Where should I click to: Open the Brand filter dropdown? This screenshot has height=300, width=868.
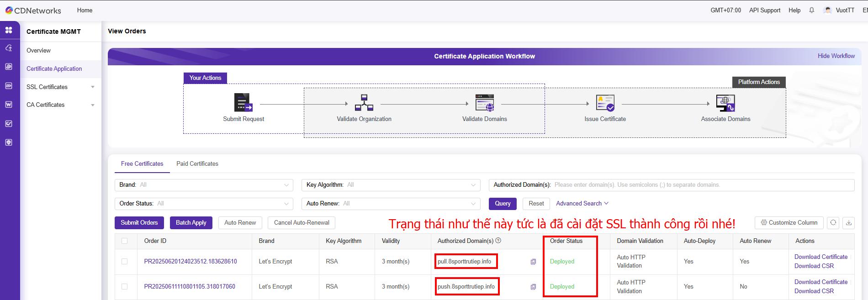coord(204,185)
